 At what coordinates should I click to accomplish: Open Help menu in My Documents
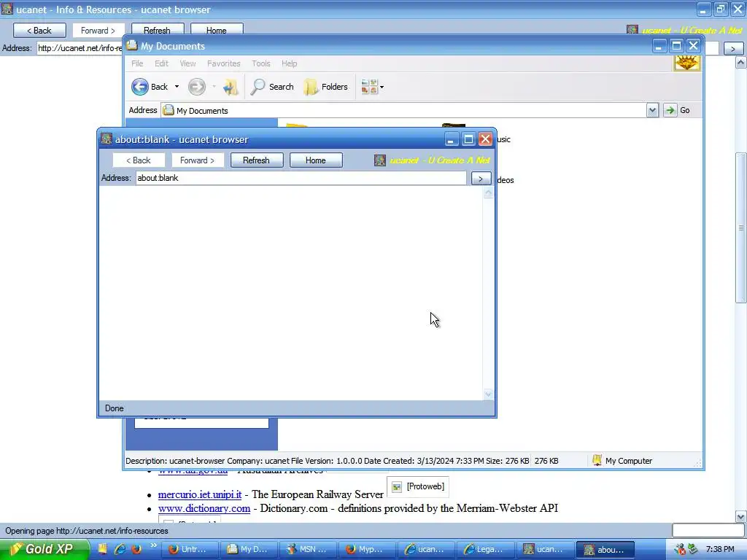289,63
